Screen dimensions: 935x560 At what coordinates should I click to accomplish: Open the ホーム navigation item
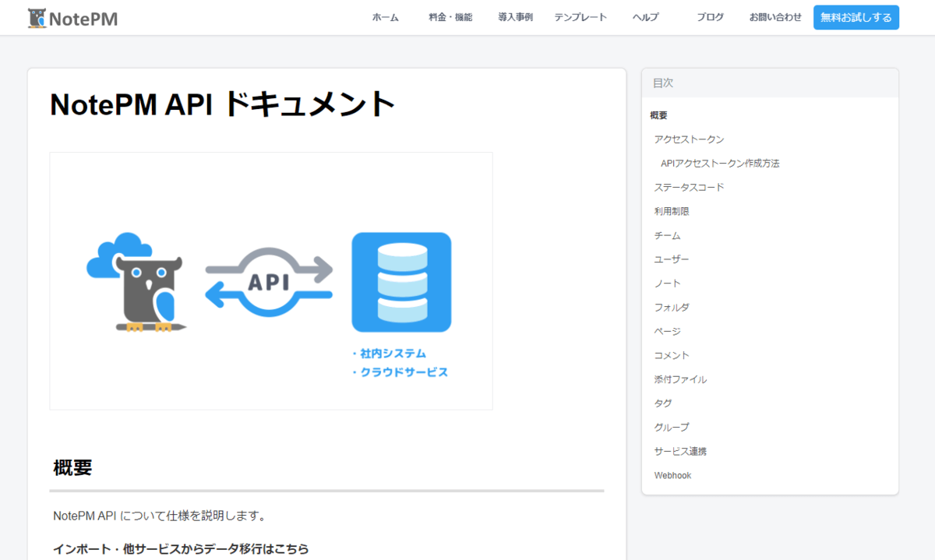[385, 16]
